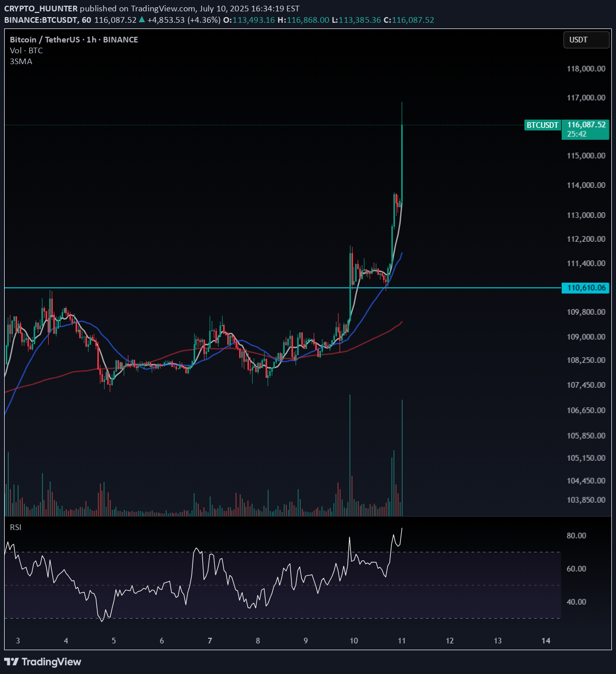Click date 5 on the time axis

coord(114,641)
